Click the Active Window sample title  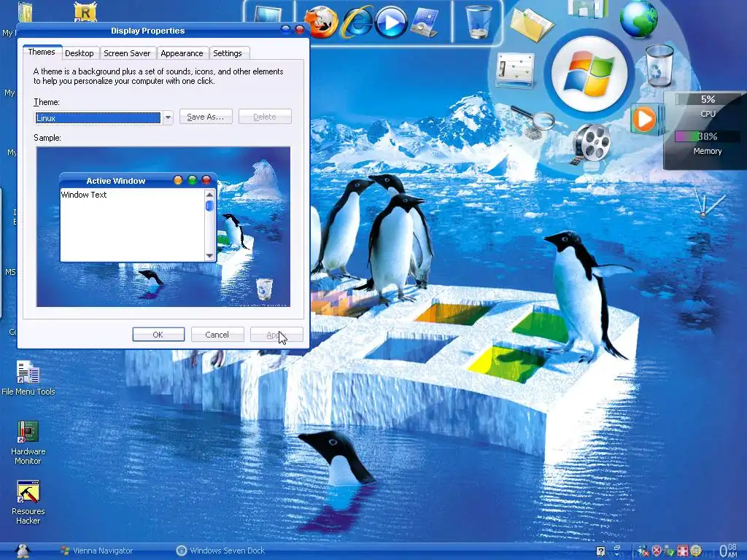116,181
